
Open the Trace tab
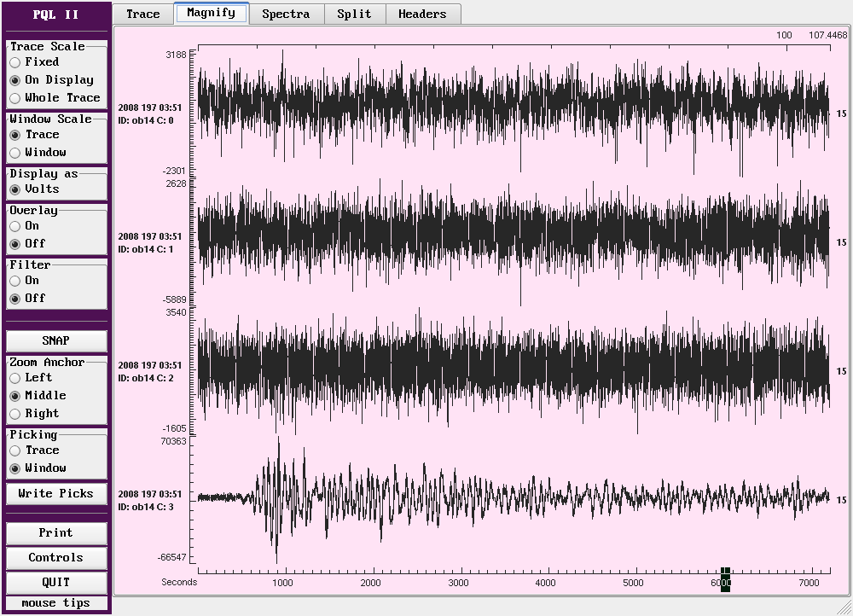[142, 14]
